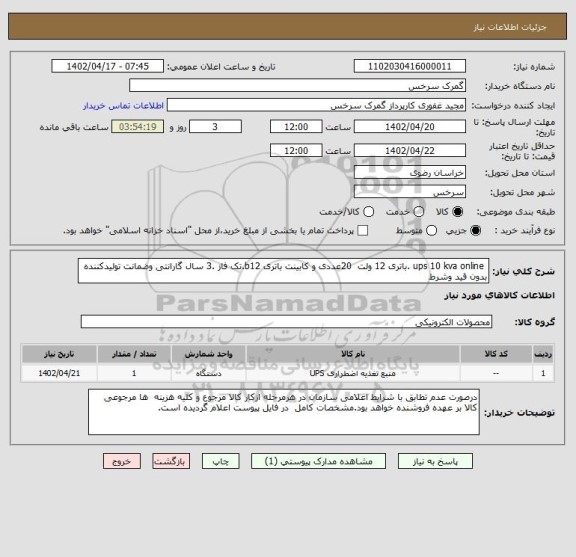The height and width of the screenshot is (557, 576).
Task: Click the جزئیات اطلاعات نیاز page title
Action: (510, 28)
